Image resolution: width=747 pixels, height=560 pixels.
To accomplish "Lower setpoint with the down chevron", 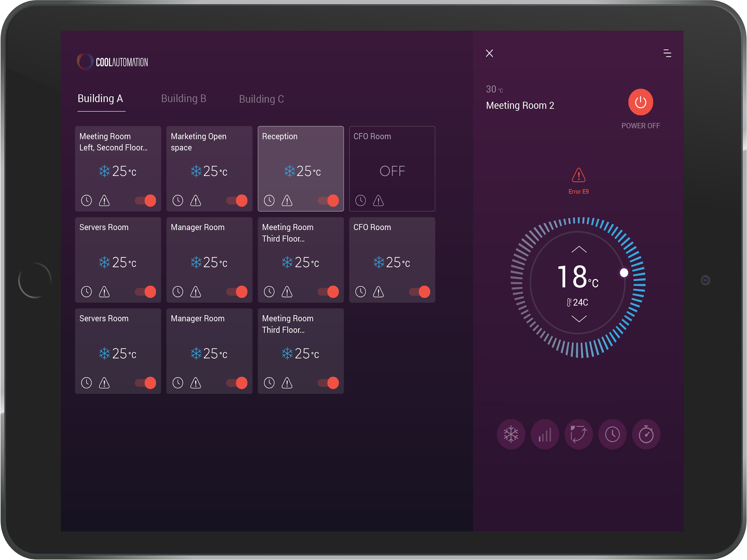I will coord(579,319).
